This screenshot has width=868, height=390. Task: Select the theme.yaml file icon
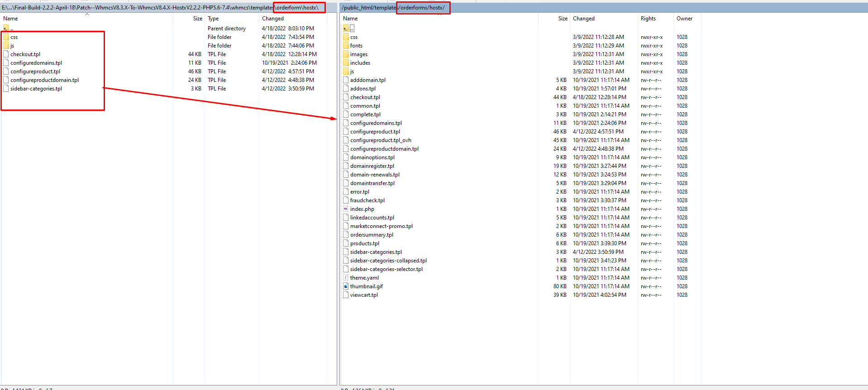346,278
